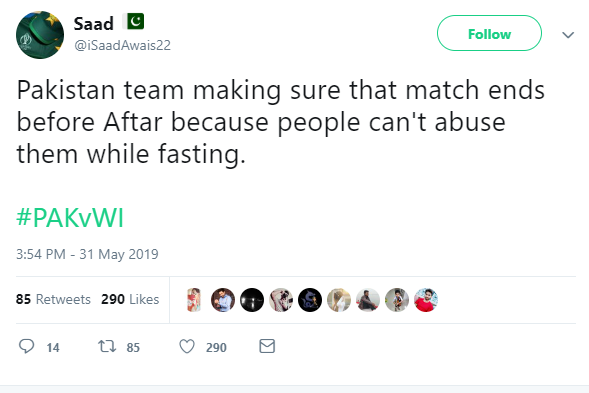Open the @iSaadAwais22 handle link
The image size is (589, 393).
point(122,45)
